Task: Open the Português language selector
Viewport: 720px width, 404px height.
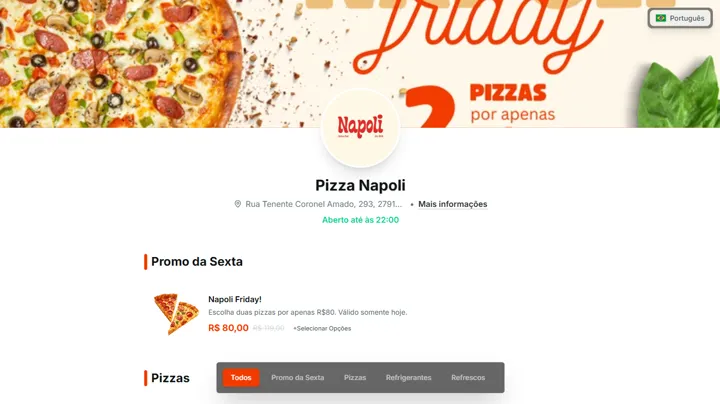Action: click(x=680, y=18)
